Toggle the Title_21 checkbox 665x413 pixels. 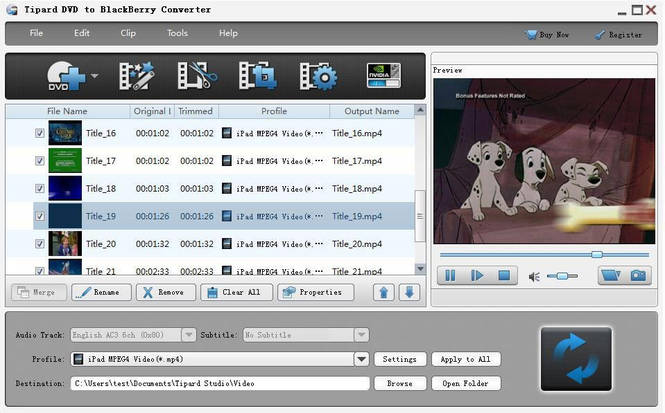[39, 271]
